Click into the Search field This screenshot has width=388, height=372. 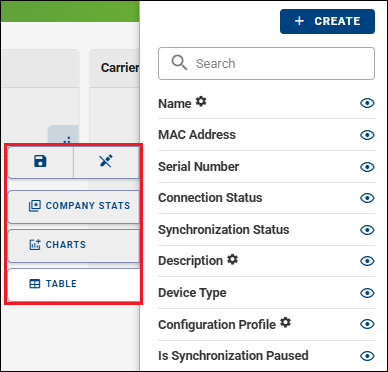[266, 63]
